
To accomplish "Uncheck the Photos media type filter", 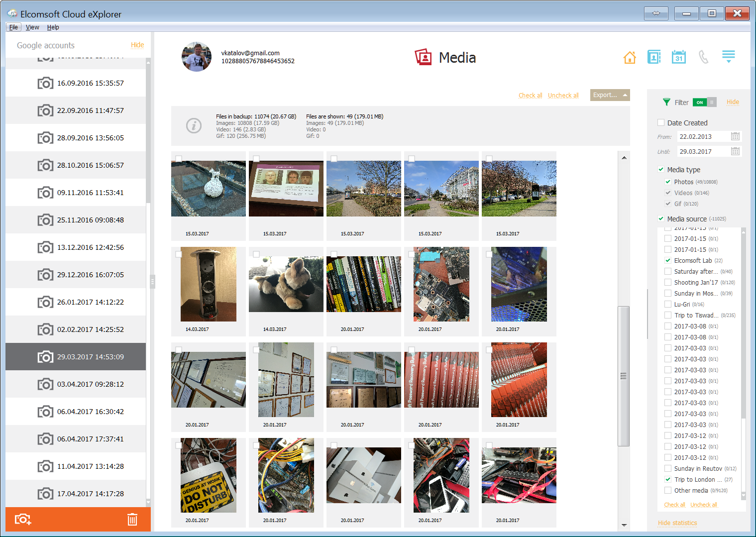I will pyautogui.click(x=667, y=182).
